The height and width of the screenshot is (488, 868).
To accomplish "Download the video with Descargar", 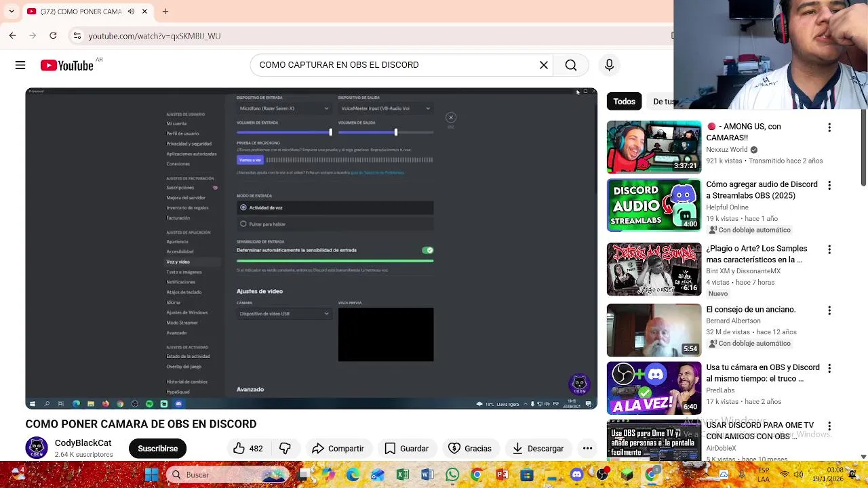I will pos(538,448).
